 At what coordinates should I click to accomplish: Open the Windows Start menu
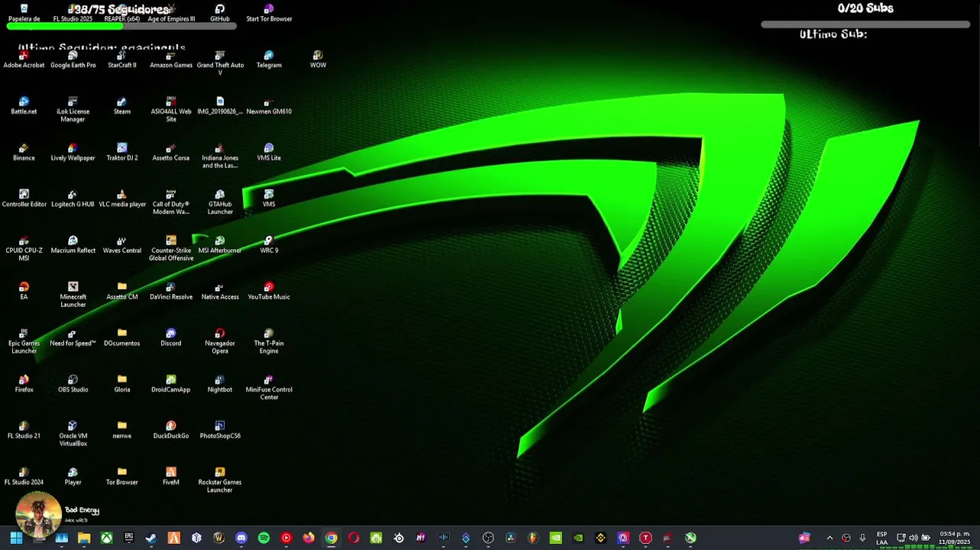point(16,538)
